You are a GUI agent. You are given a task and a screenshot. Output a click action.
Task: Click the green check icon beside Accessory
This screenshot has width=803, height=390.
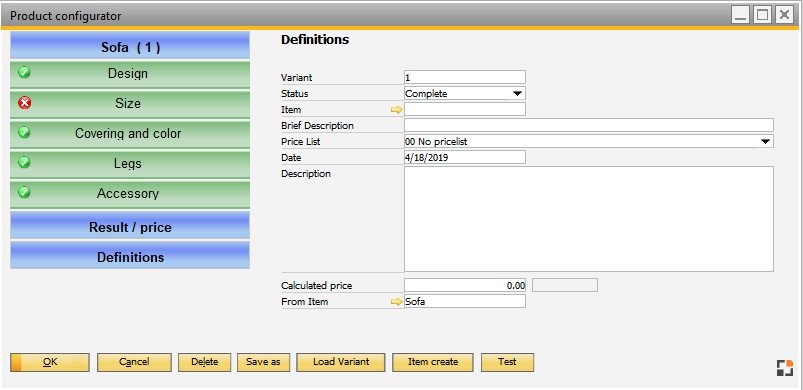(x=24, y=192)
